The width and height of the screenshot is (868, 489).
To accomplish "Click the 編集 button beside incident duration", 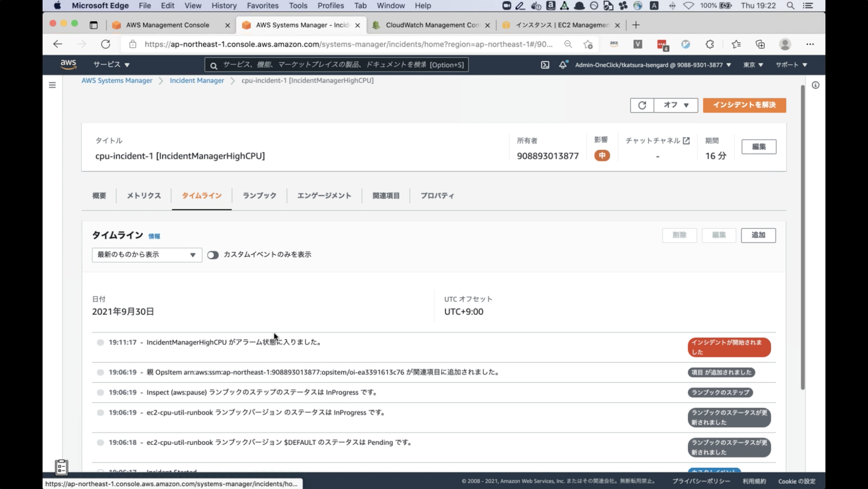I will tap(759, 147).
